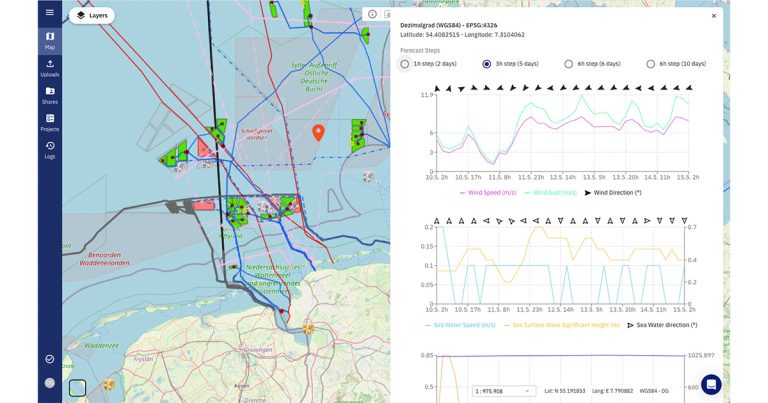View the Logs section
The height and width of the screenshot is (403, 768).
[x=50, y=150]
